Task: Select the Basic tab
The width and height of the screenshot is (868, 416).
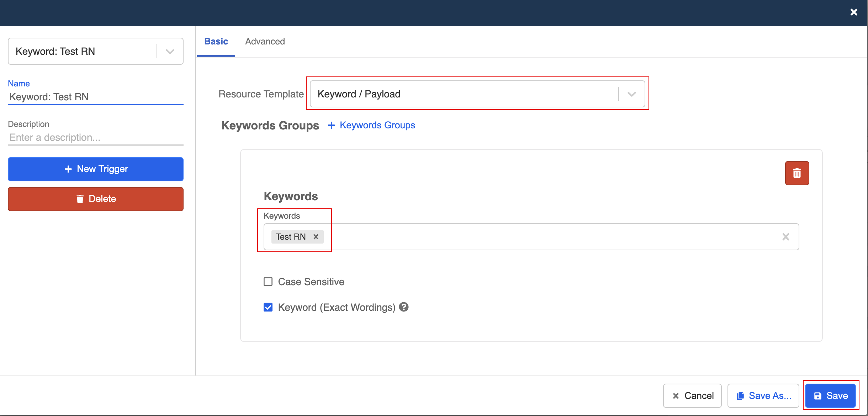Action: 216,42
